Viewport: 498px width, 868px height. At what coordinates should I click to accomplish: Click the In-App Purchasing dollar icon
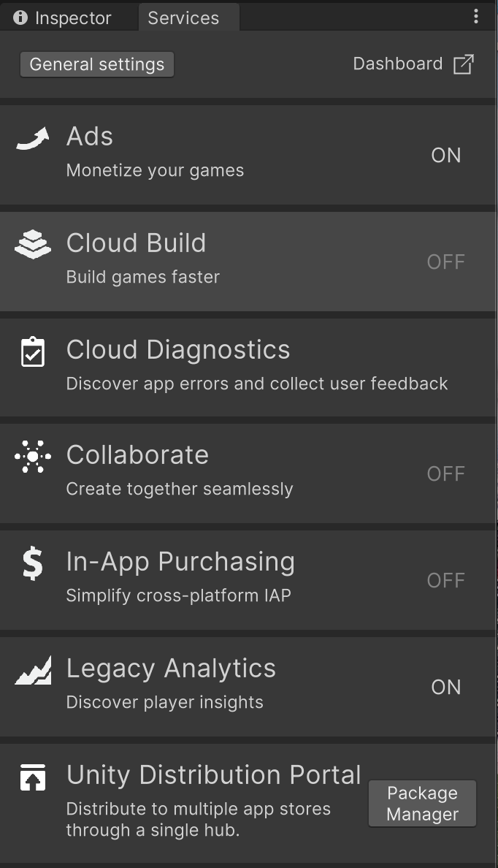(32, 562)
